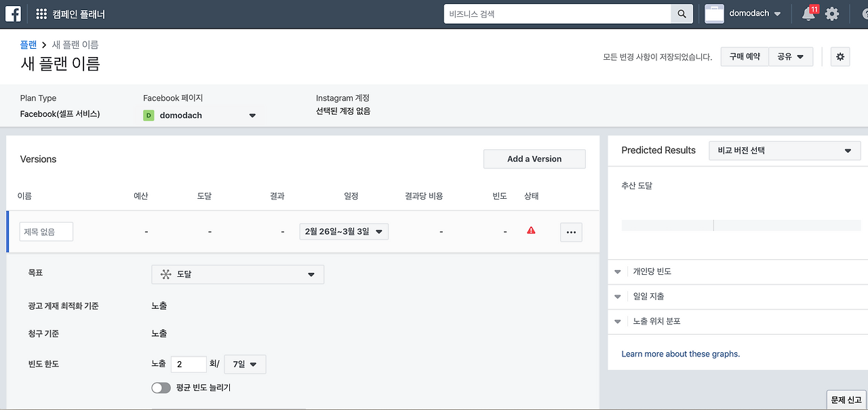
Task: Click the plan settings gear button
Action: point(840,57)
